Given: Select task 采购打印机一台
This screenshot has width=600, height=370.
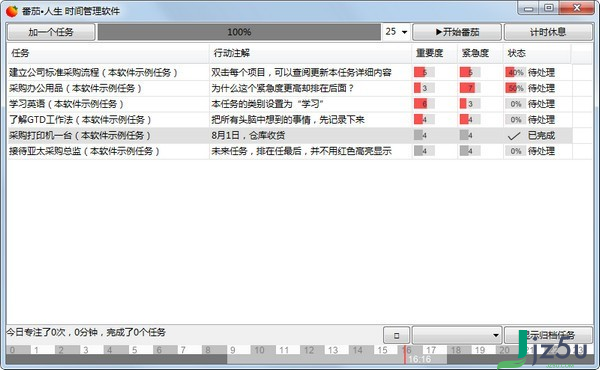Looking at the screenshot, I should click(80, 135).
